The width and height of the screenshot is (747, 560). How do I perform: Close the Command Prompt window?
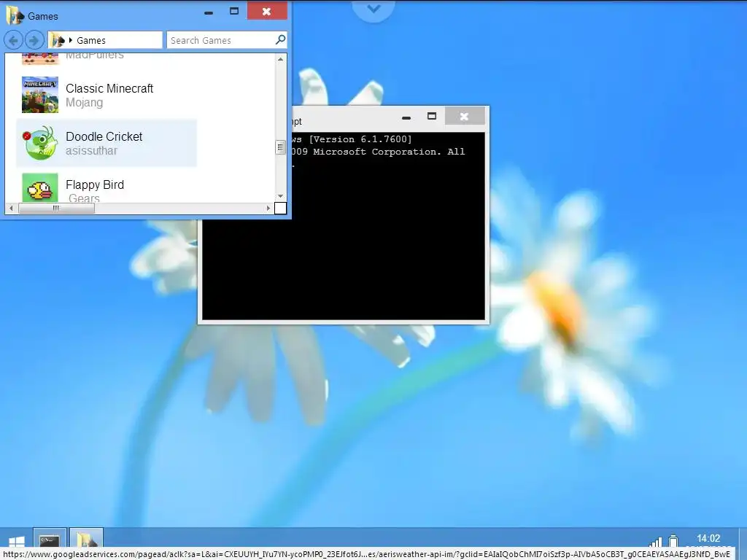click(x=465, y=116)
